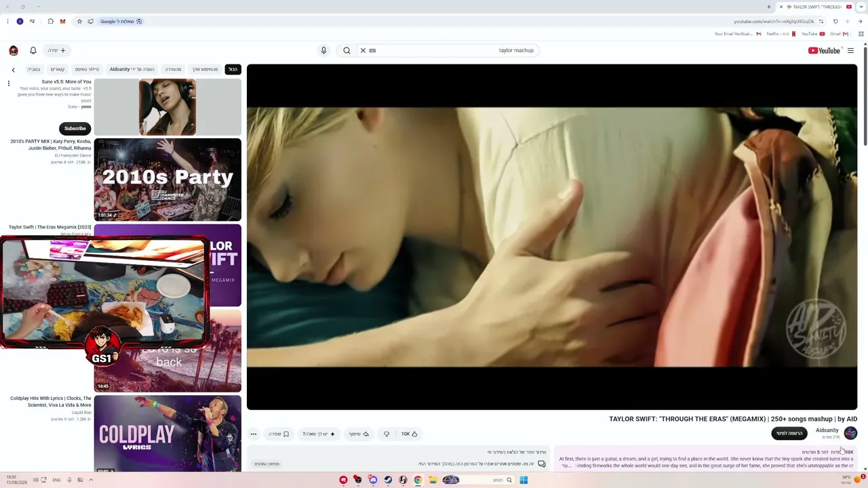Image resolution: width=868 pixels, height=488 pixels.
Task: Select the 'מהסדרה' filter chip
Action: coord(173,69)
